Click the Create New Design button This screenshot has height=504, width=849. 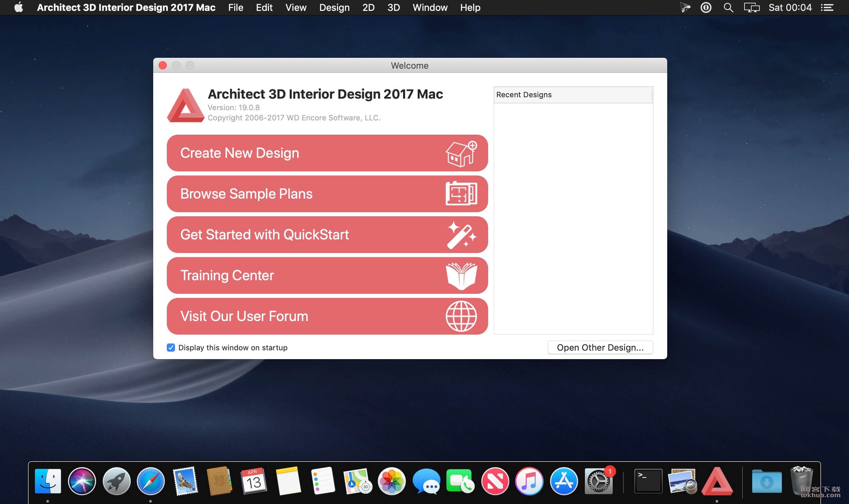[327, 153]
